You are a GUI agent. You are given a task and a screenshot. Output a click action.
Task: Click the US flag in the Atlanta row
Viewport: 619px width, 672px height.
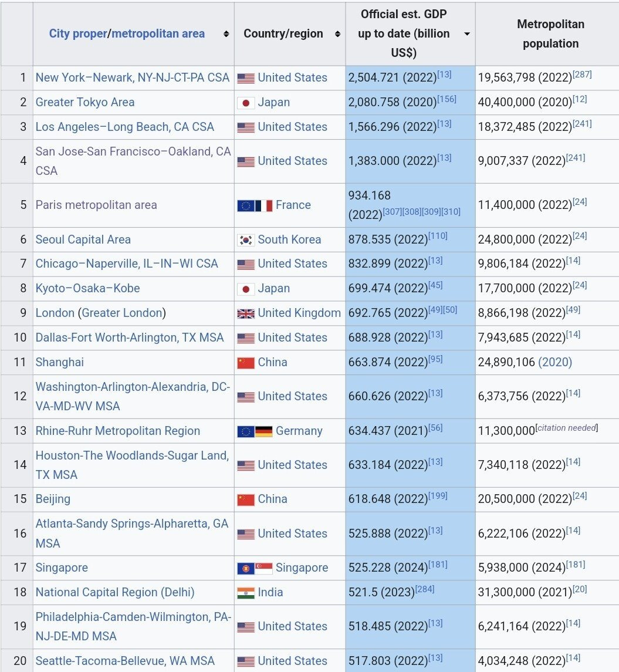point(246,534)
